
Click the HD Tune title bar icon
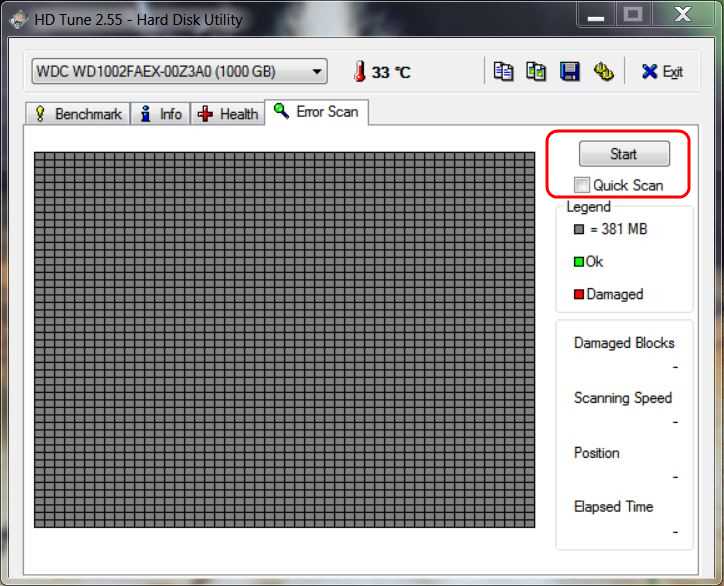(19, 20)
